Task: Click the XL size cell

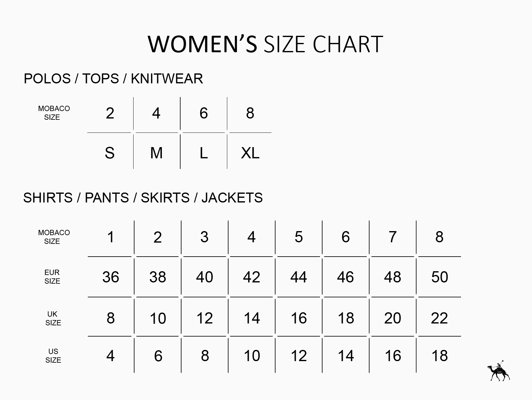Action: point(250,153)
